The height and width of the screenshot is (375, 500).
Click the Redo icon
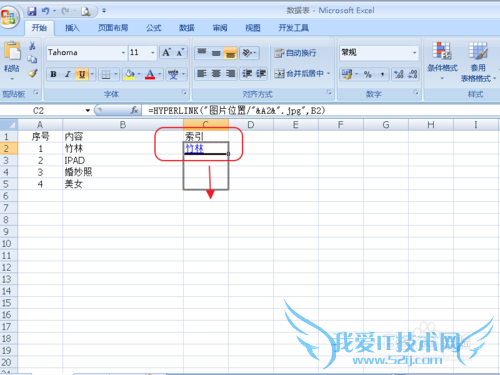65,11
